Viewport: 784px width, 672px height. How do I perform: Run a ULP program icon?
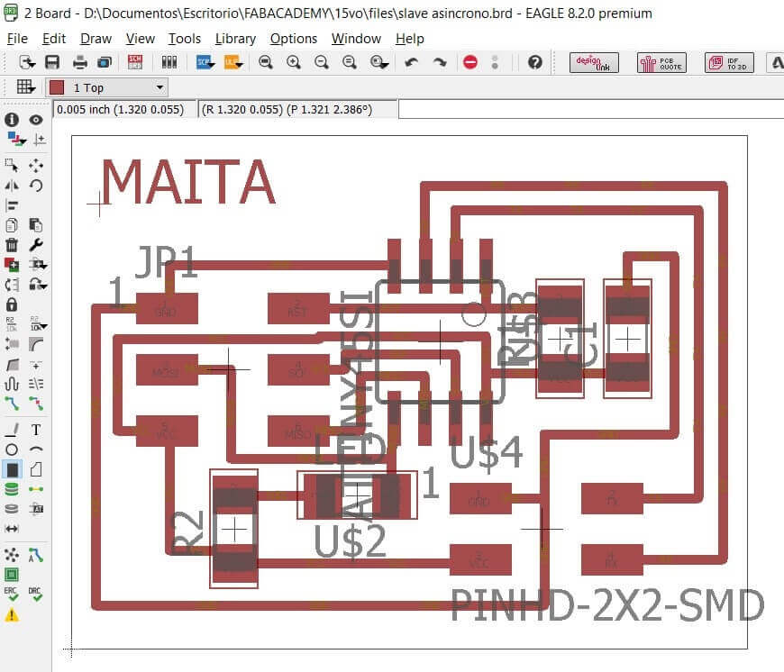(233, 62)
